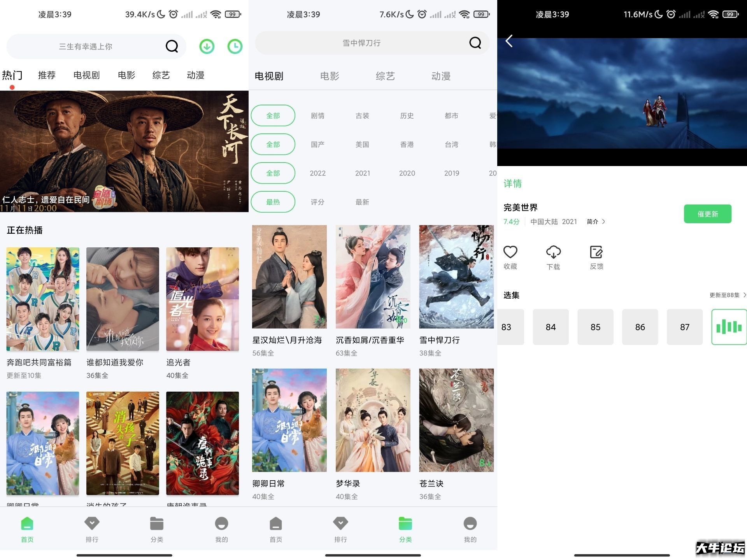Tap the green 催更新 button

click(x=708, y=214)
